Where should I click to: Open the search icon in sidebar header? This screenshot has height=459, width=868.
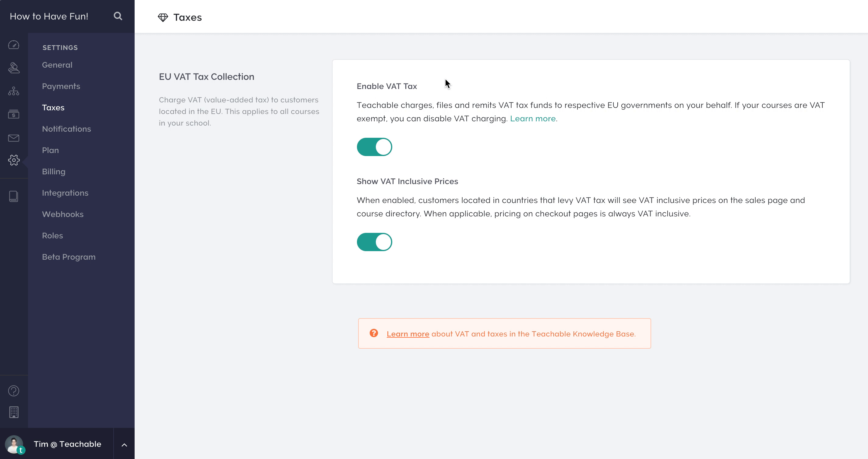118,16
